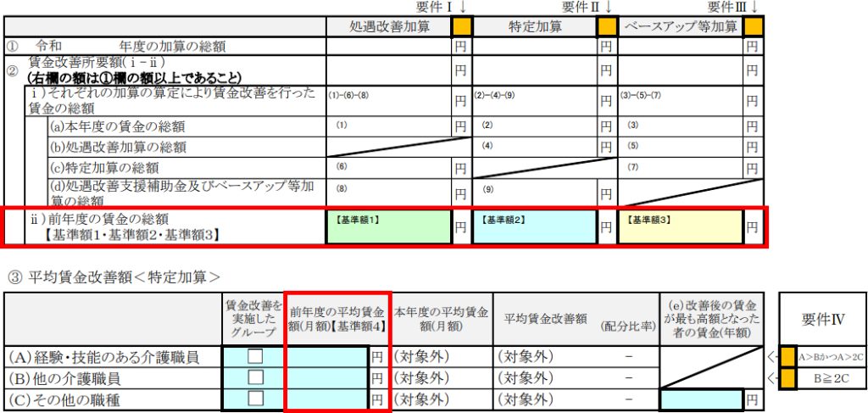Select the (3)-(5)-(7) formula cell
Screen dimensions: 868x413
[x=681, y=101]
